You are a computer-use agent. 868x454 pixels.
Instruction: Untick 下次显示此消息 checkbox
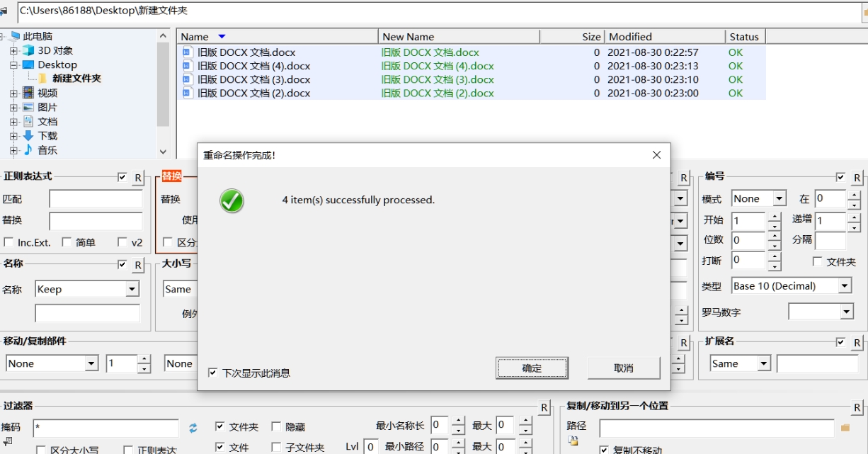[213, 373]
